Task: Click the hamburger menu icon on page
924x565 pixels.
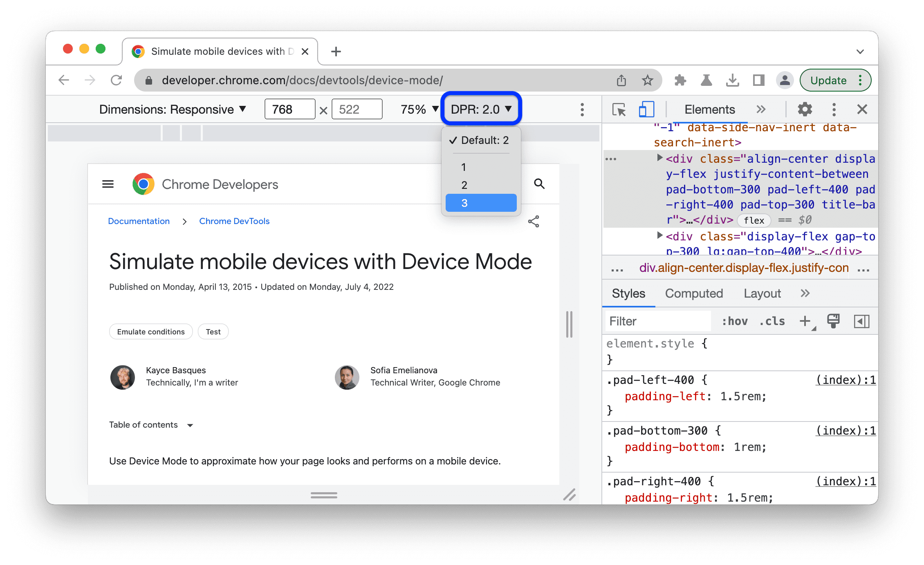Action: (108, 186)
